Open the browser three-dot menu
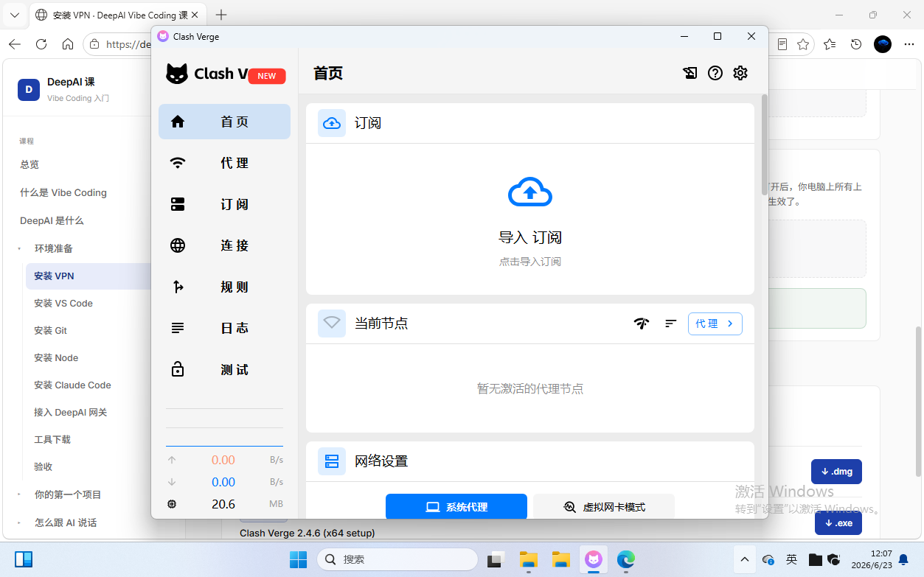Viewport: 924px width, 577px height. 908,44
